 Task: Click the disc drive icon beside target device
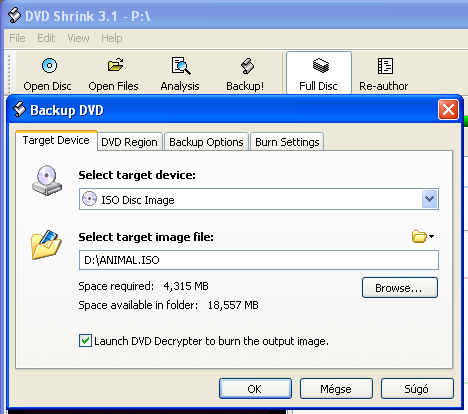(x=47, y=180)
